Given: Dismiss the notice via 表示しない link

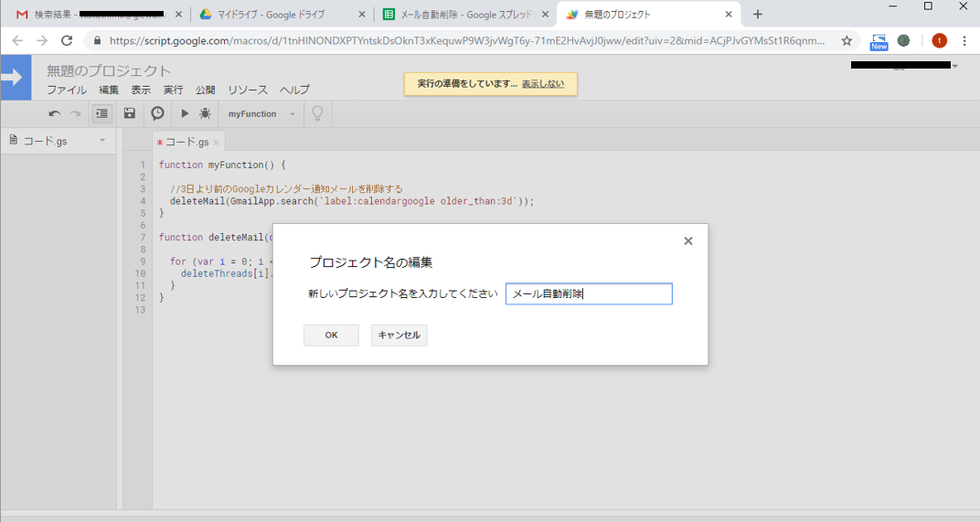Looking at the screenshot, I should 542,84.
